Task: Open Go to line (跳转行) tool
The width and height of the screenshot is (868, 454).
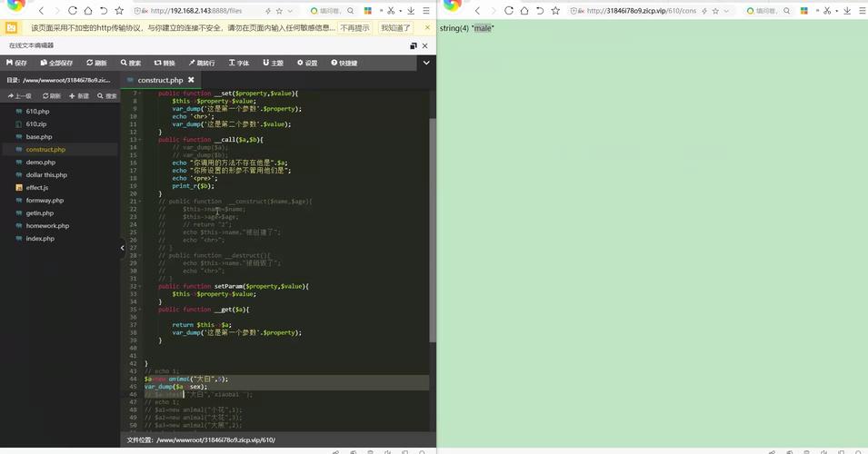Action: coord(202,63)
